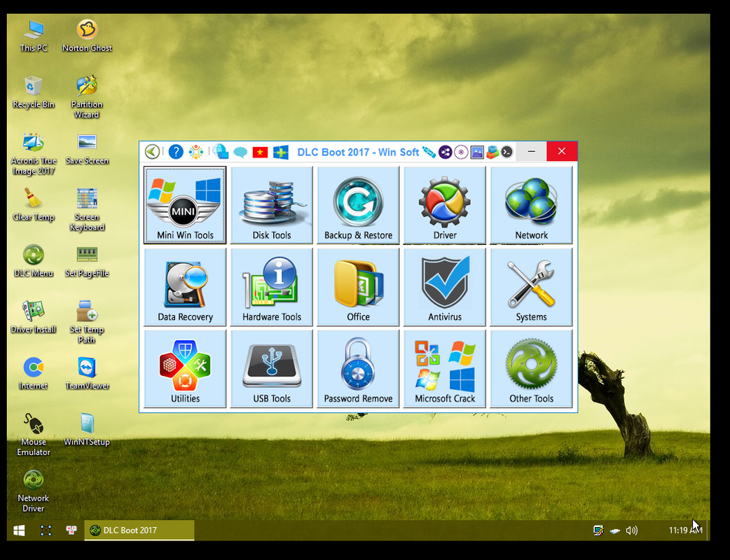Open the Password Remove category
Screen dimensions: 730x560
[358, 368]
